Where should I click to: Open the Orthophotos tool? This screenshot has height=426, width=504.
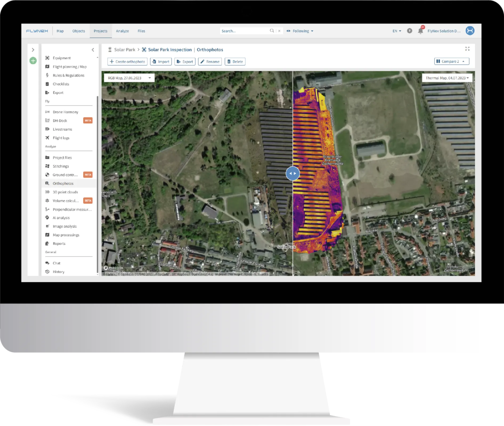63,183
